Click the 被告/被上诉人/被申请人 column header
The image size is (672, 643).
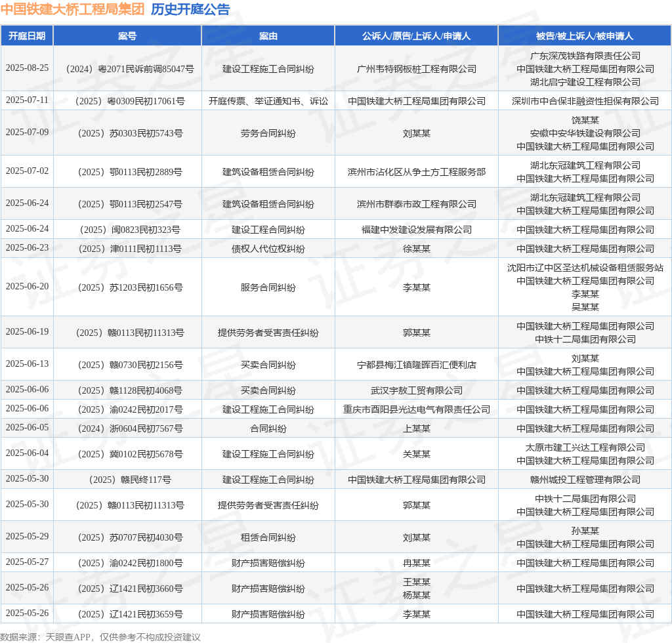(x=585, y=36)
